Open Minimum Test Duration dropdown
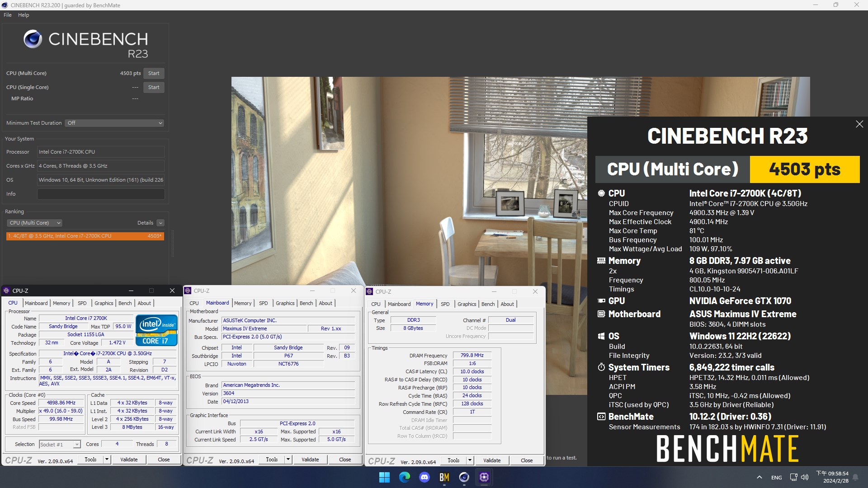The image size is (868, 488). (114, 123)
